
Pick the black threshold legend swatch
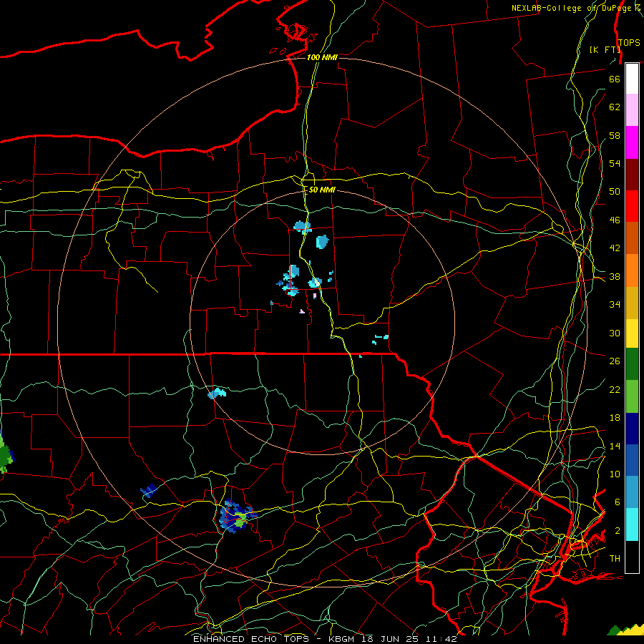click(632, 557)
